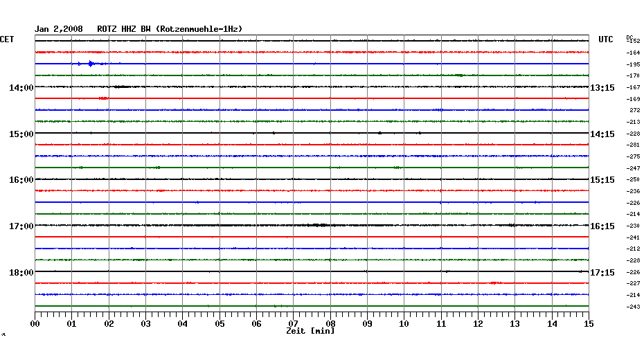This screenshot has height=342, width=644.
Task: Select minute tick label 11 on time axis
Action: (x=441, y=324)
